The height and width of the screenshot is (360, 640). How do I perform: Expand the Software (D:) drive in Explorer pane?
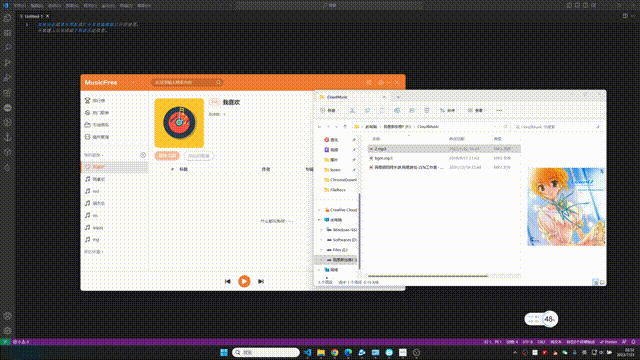(x=321, y=240)
